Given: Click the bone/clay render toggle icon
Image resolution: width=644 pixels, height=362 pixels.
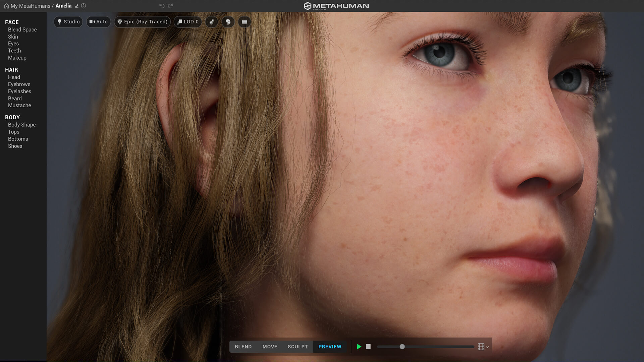Looking at the screenshot, I should click(x=212, y=22).
